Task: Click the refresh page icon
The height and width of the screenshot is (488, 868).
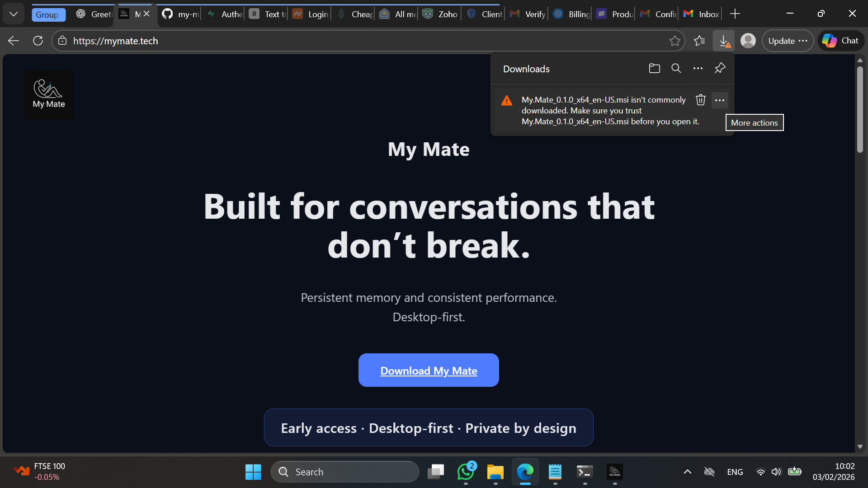Action: (38, 41)
